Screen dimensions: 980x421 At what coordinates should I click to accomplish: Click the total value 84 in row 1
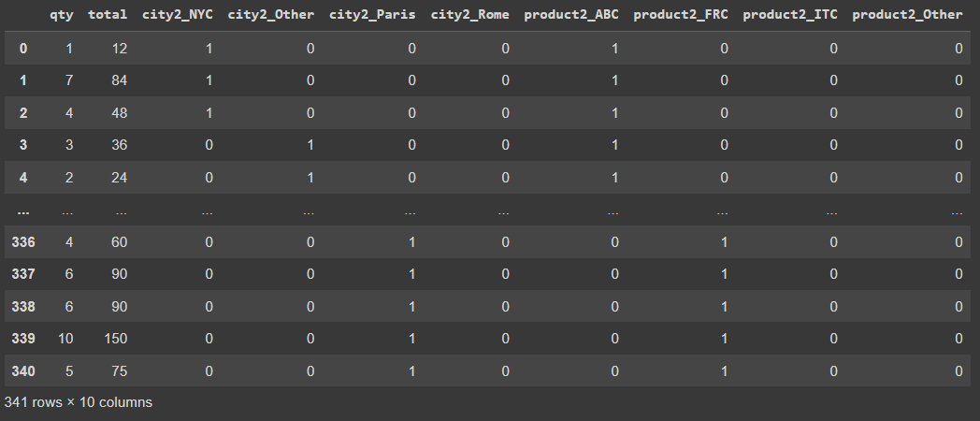[118, 80]
